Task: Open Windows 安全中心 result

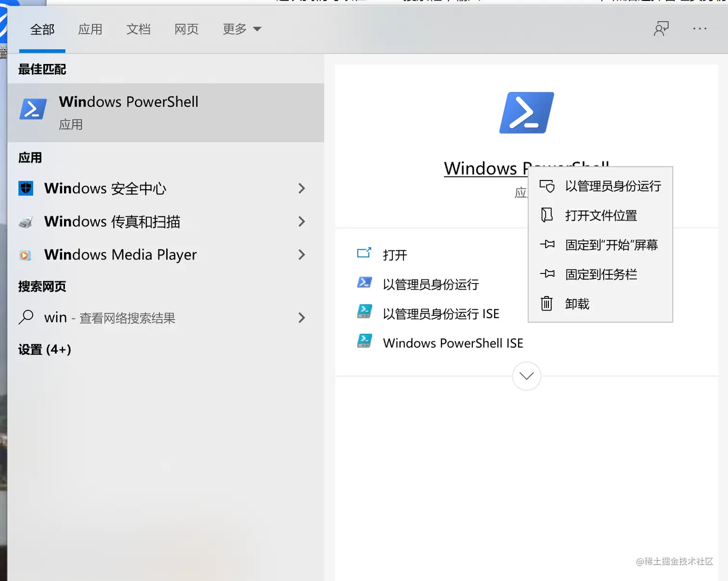Action: (x=149, y=188)
